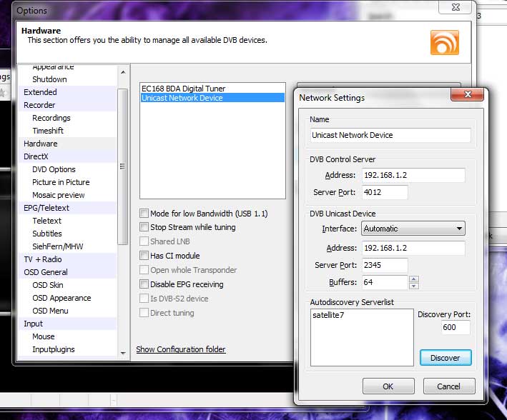The image size is (507, 420).
Task: Check the Has CI module option
Action: point(144,256)
